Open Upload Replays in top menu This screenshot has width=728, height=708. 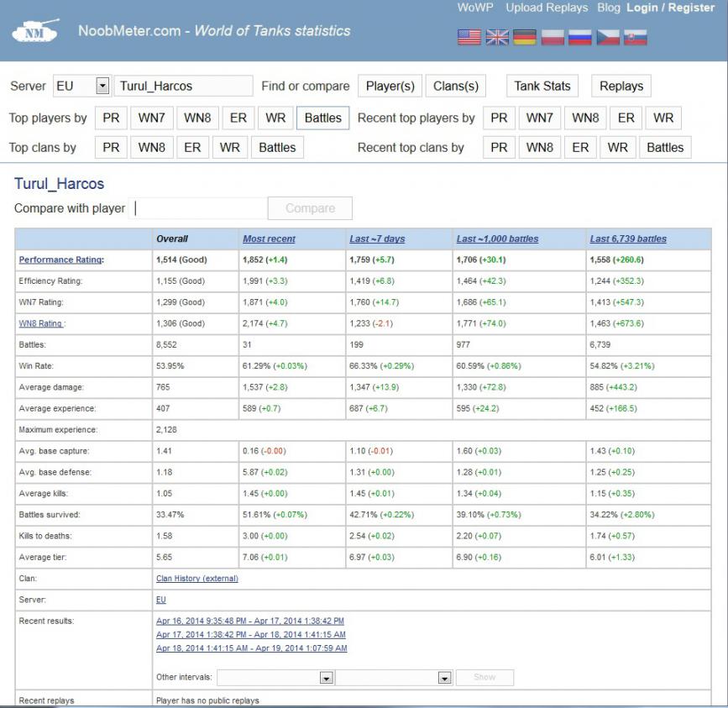(x=547, y=8)
